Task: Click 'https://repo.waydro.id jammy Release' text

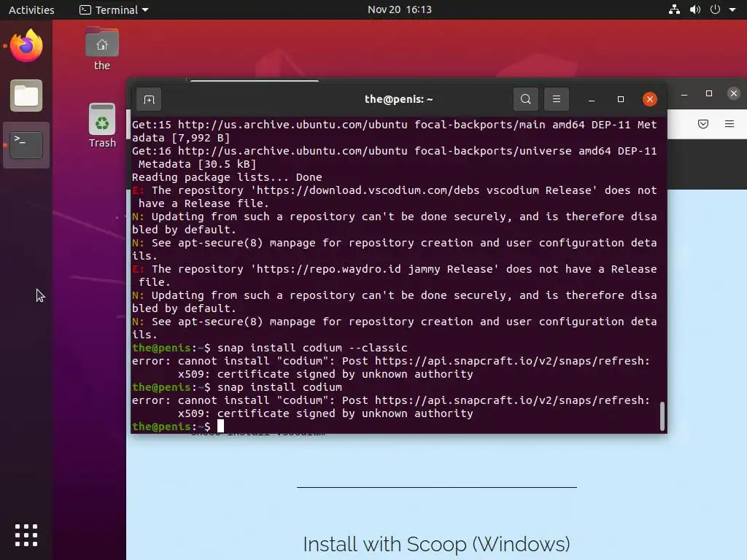Action: pos(374,269)
